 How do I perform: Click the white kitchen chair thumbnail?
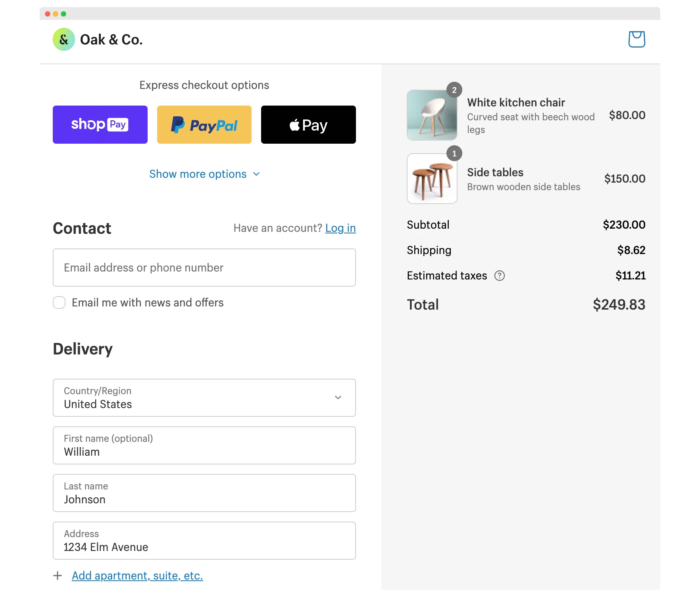pyautogui.click(x=432, y=115)
